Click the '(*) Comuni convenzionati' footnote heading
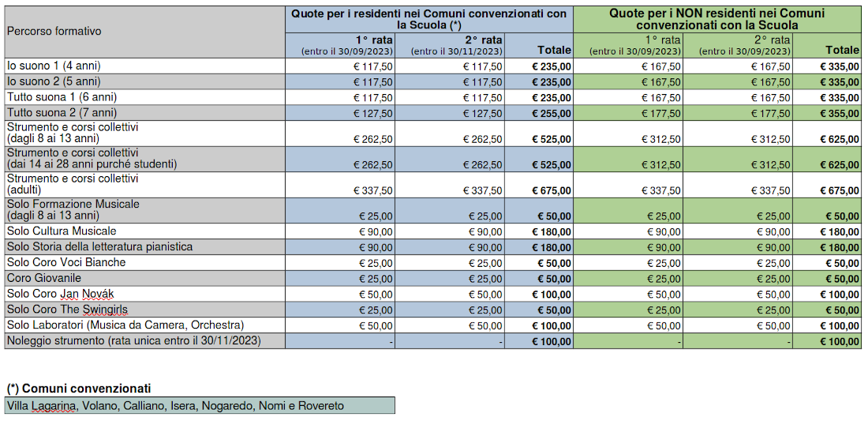Image resolution: width=868 pixels, height=421 pixels. pyautogui.click(x=78, y=389)
